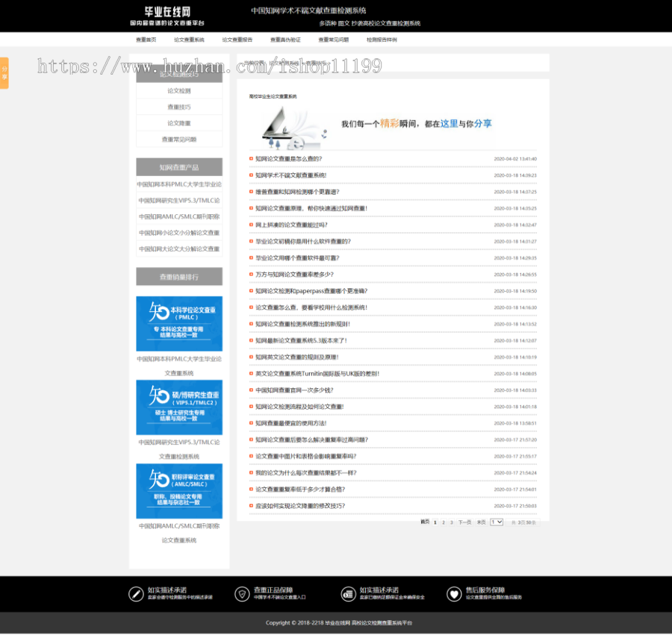
Task: Click the bullet icon beside 知网论文查重是怎么查的?
Action: [x=251, y=158]
